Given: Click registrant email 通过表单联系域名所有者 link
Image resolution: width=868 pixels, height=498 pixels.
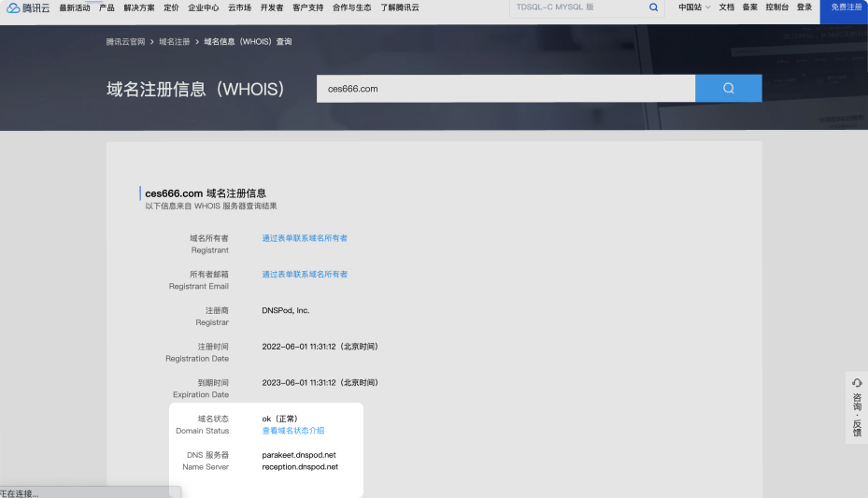Looking at the screenshot, I should click(x=305, y=275).
